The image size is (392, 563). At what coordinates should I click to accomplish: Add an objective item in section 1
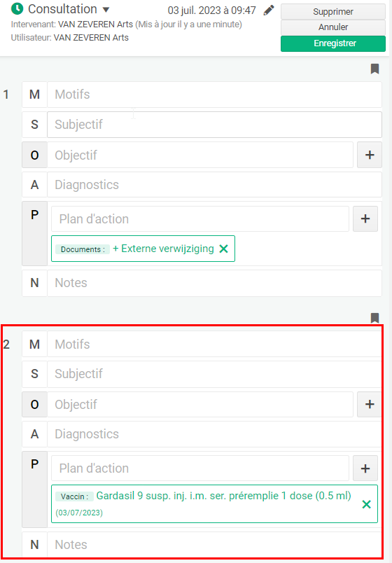pos(370,155)
